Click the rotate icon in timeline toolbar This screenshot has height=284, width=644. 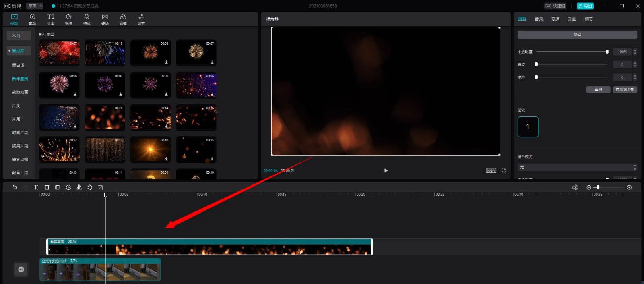click(90, 187)
